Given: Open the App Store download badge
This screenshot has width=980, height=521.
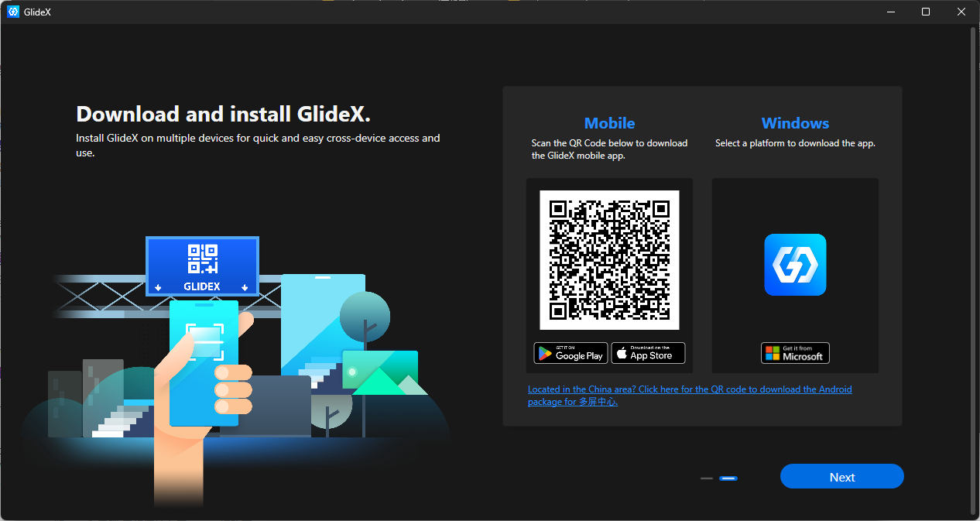Looking at the screenshot, I should tap(648, 353).
